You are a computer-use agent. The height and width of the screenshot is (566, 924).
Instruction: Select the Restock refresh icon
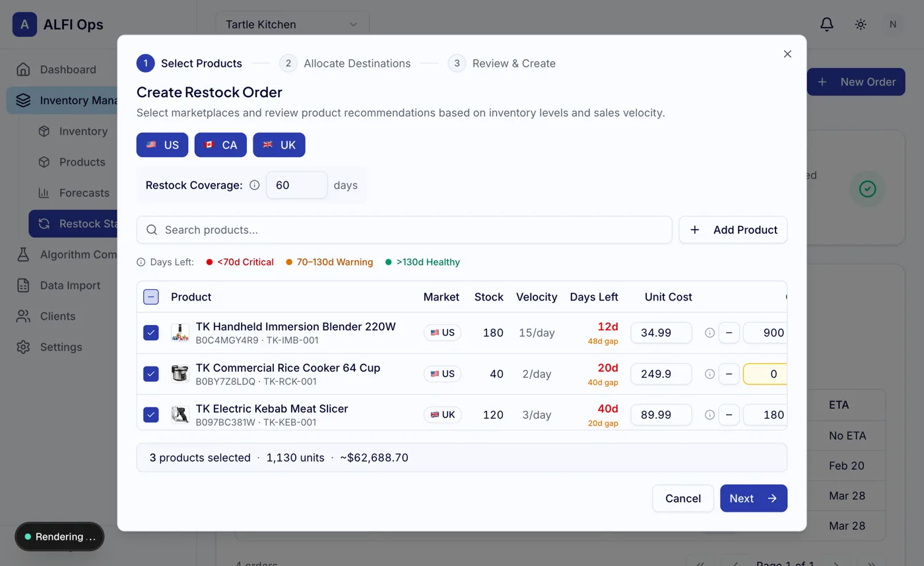pyautogui.click(x=45, y=224)
